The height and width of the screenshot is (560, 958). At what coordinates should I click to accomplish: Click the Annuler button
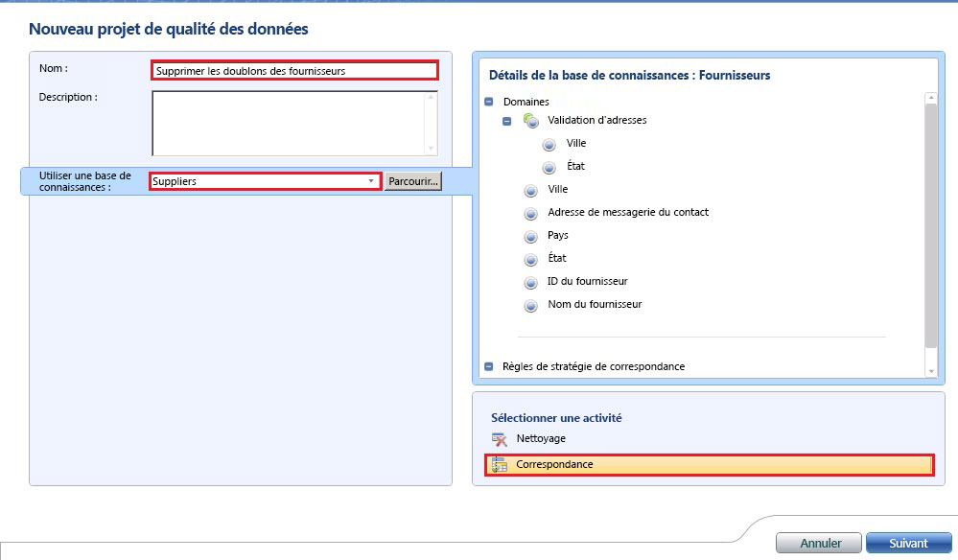point(818,542)
